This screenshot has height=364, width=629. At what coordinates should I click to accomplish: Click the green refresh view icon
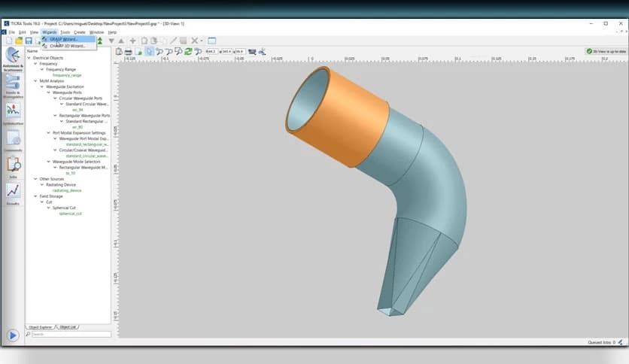pyautogui.click(x=187, y=52)
